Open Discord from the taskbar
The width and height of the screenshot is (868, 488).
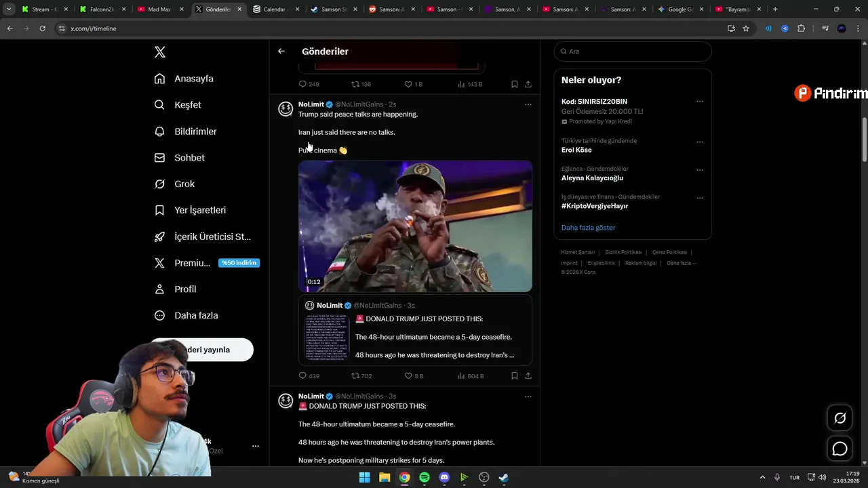coord(444,477)
